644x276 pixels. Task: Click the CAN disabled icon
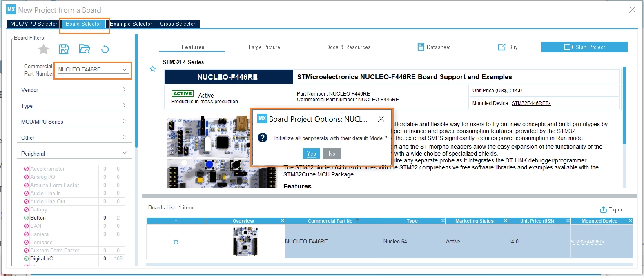[x=26, y=226]
